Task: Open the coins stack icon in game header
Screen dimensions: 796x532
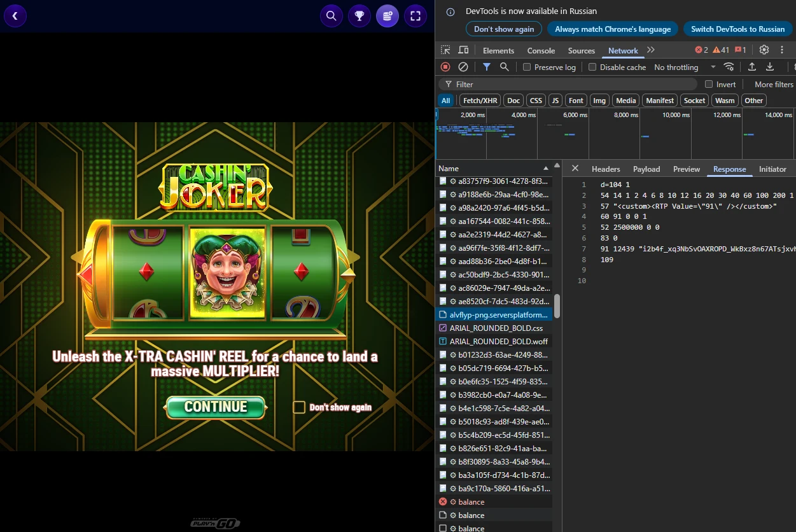Action: (x=388, y=16)
